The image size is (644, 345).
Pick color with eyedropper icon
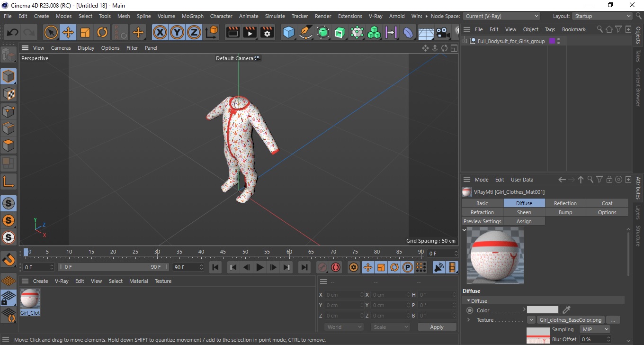[x=566, y=310]
